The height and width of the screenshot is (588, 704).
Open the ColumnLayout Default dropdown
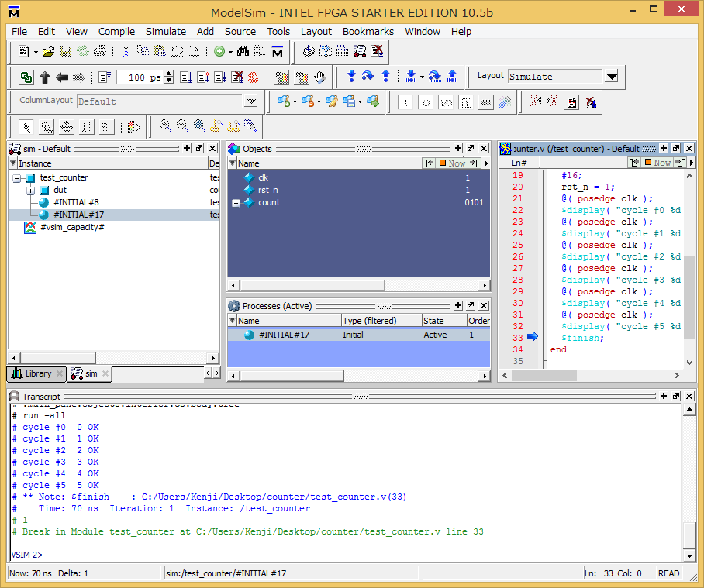point(251,101)
